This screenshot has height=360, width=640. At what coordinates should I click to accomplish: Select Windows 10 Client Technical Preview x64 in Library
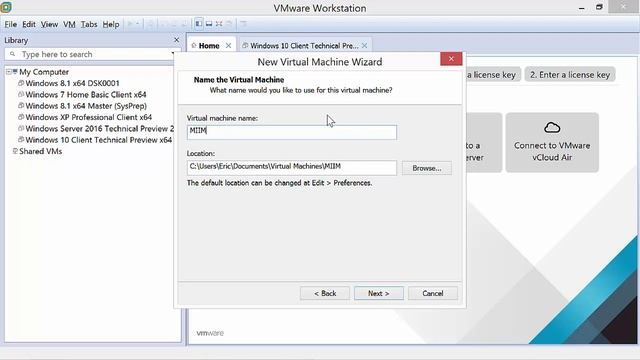(x=95, y=140)
